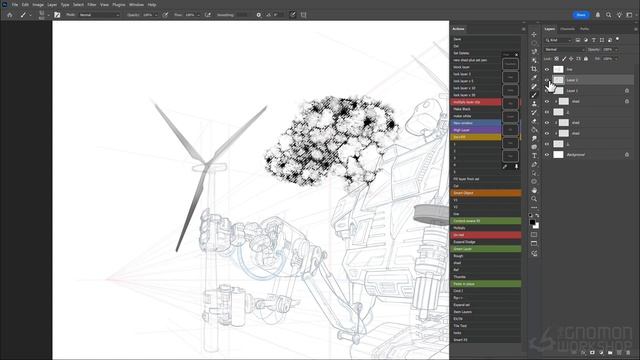The height and width of the screenshot is (360, 640).
Task: Open the layer filter Kind dropdown
Action: tap(559, 40)
